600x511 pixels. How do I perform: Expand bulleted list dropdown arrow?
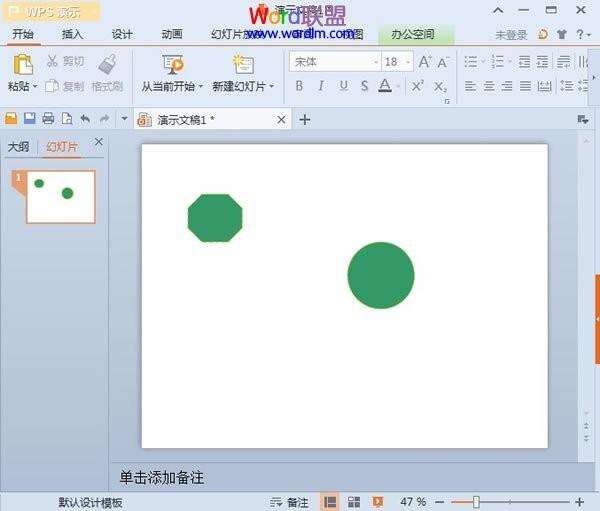[x=483, y=61]
